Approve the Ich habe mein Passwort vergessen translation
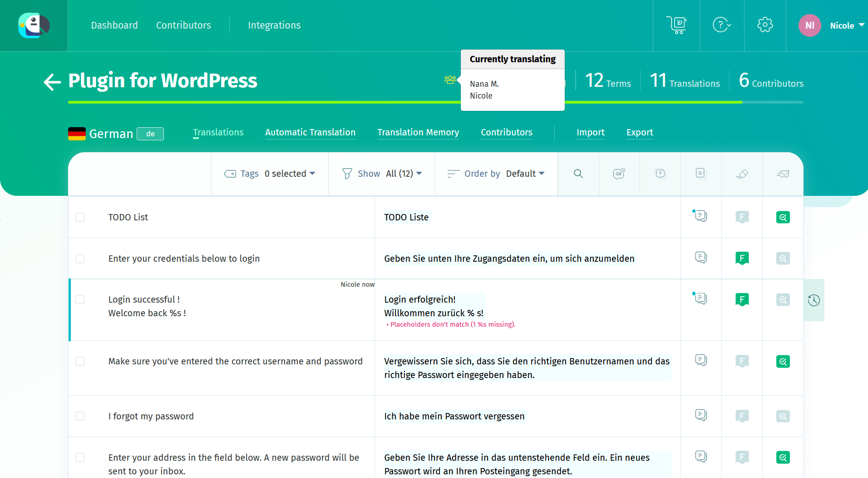This screenshot has height=478, width=868. point(783,416)
